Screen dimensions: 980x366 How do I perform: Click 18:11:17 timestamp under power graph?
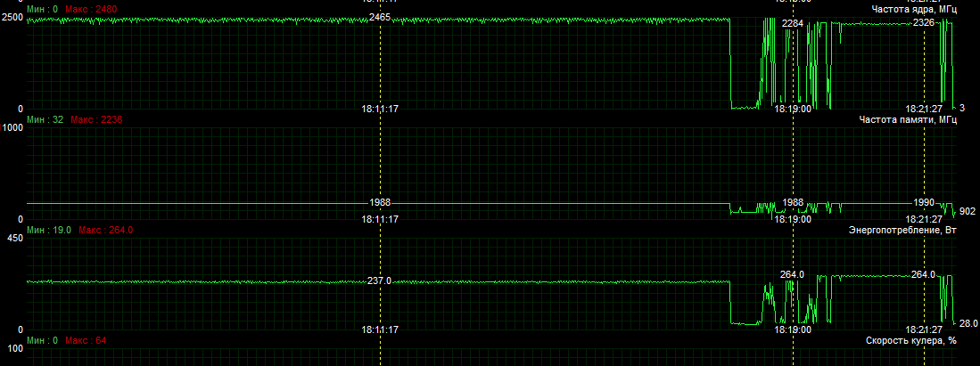tap(380, 329)
